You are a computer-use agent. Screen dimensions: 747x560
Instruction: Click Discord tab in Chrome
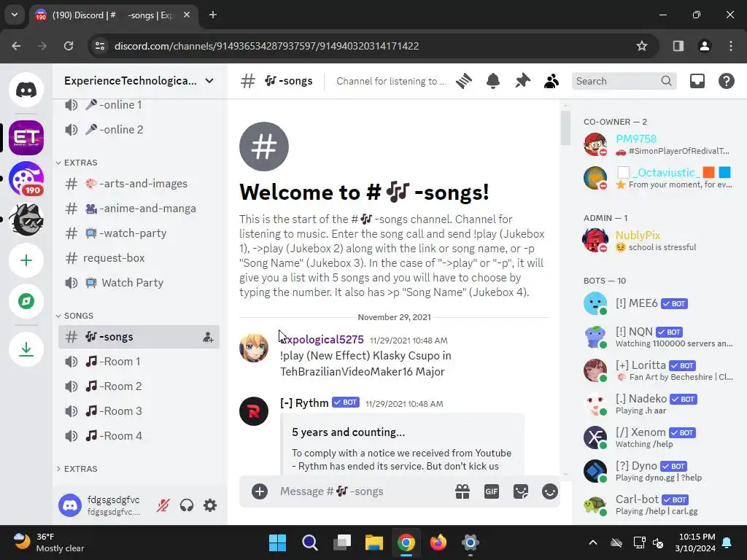pos(113,15)
